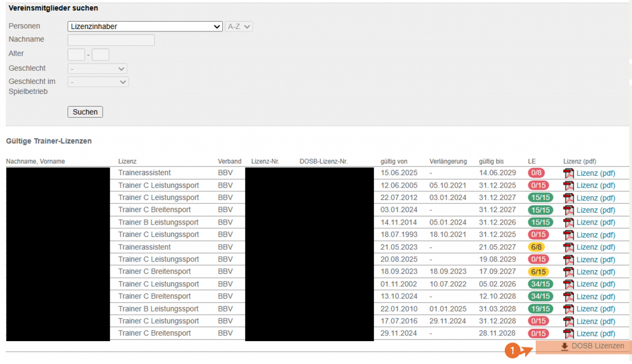Click the Lizenz (pdf) link for 17.07.2016 row
This screenshot has height=364, width=632.
click(x=596, y=321)
